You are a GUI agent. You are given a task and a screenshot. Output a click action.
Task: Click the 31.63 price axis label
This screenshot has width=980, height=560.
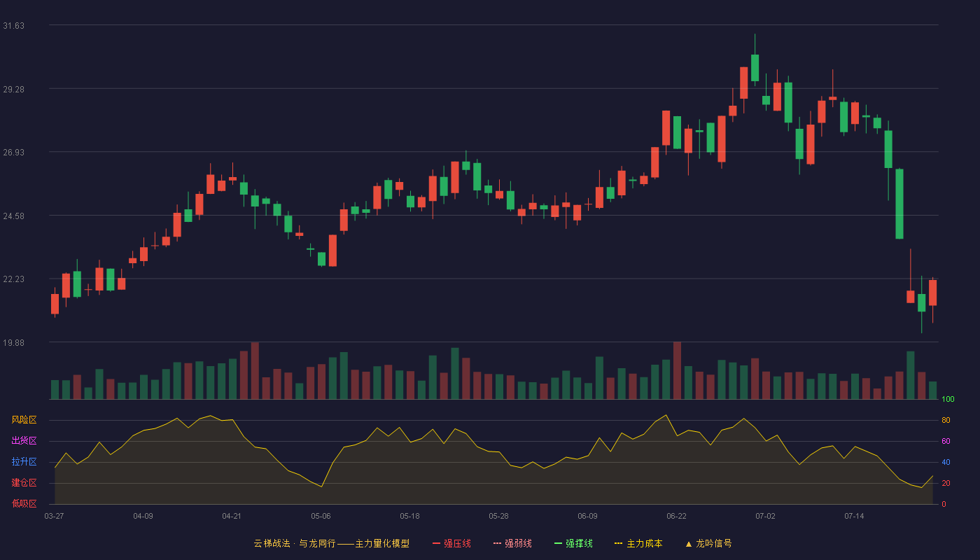click(13, 25)
